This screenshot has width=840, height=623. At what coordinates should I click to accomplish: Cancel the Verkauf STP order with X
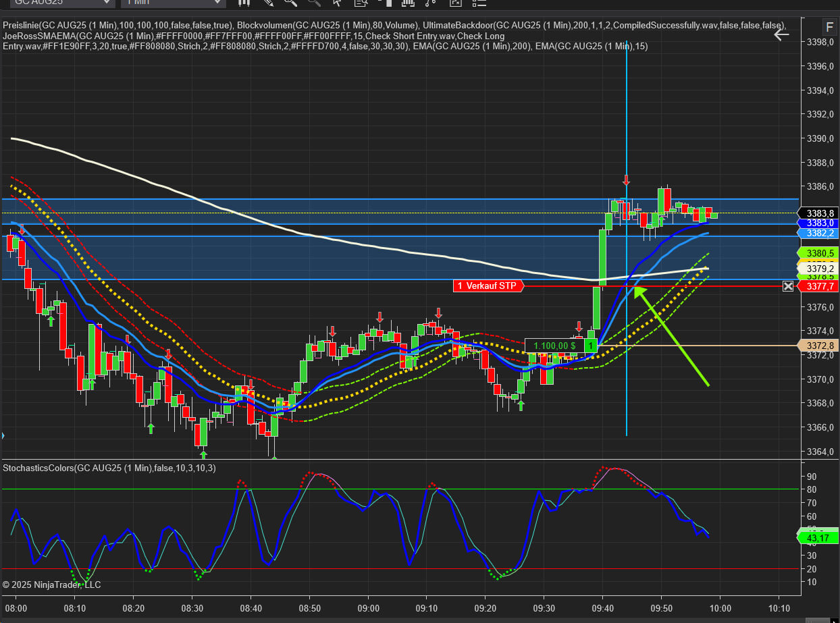tap(788, 286)
